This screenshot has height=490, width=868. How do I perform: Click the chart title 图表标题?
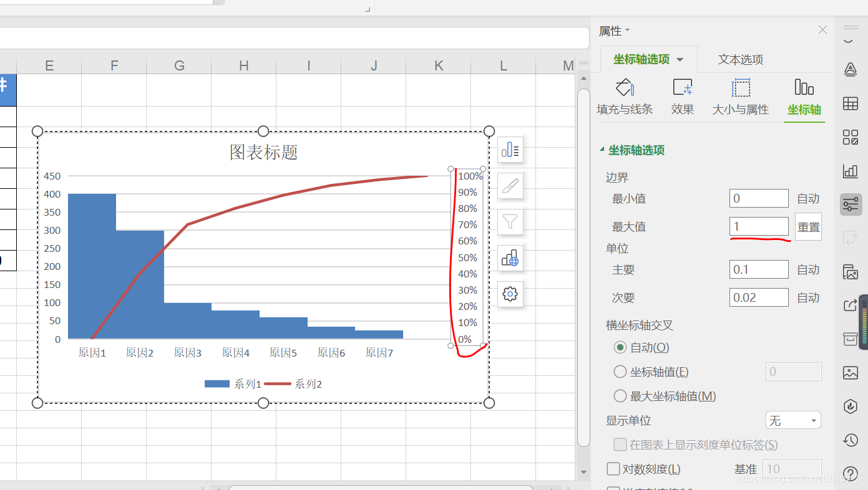(x=264, y=151)
